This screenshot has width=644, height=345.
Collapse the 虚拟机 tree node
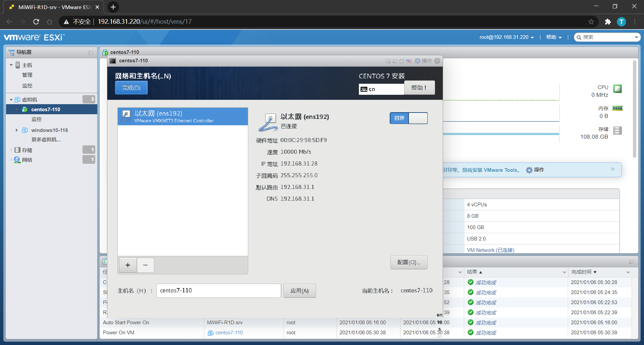click(11, 99)
